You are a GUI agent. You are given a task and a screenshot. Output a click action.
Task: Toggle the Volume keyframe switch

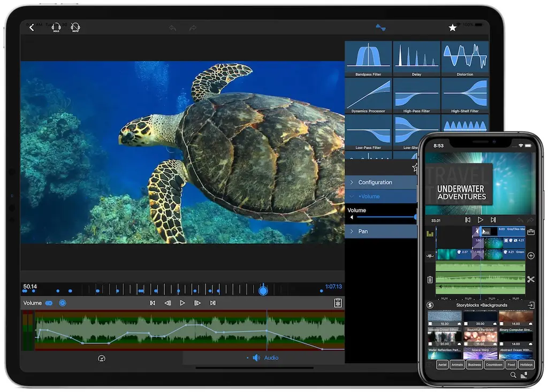49,303
